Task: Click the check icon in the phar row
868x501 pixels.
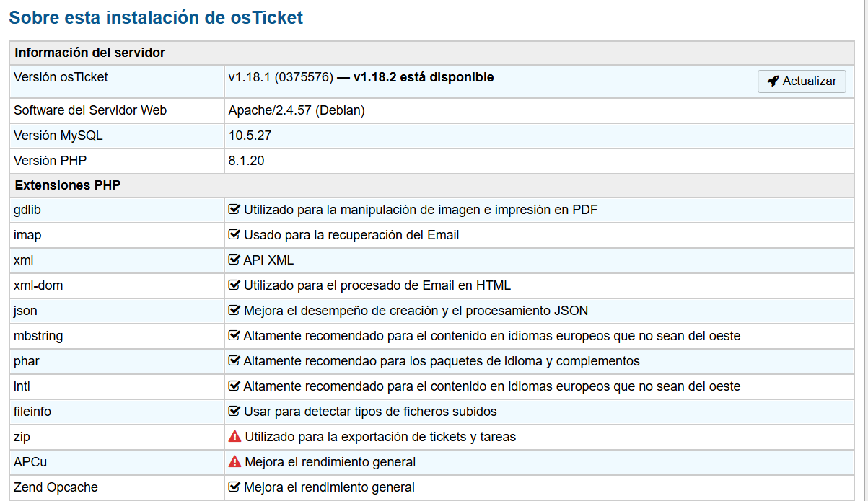Action: pyautogui.click(x=234, y=361)
